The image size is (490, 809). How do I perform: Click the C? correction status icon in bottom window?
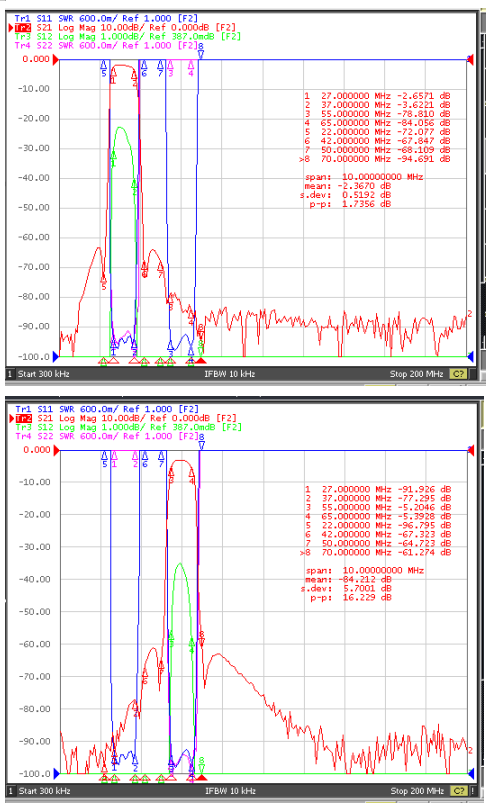point(459,790)
